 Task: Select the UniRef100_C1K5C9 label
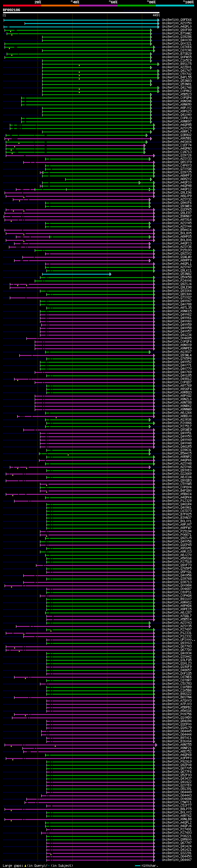point(176,61)
